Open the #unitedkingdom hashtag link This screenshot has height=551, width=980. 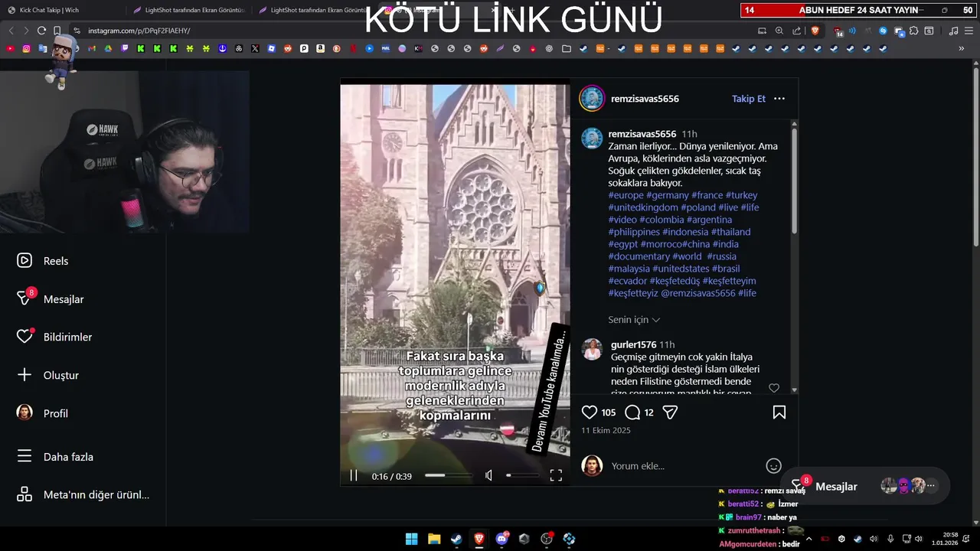pyautogui.click(x=643, y=207)
